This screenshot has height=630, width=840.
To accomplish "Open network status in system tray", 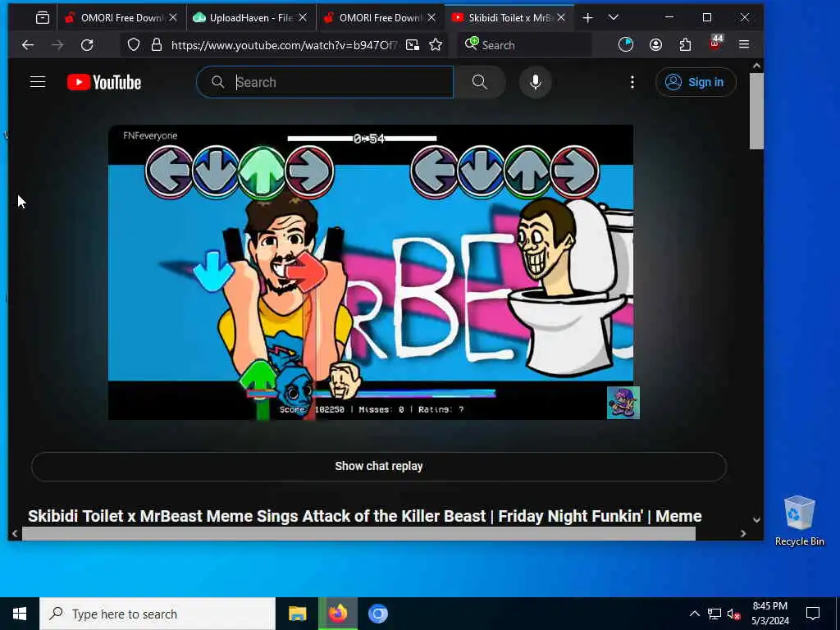I will coord(714,614).
